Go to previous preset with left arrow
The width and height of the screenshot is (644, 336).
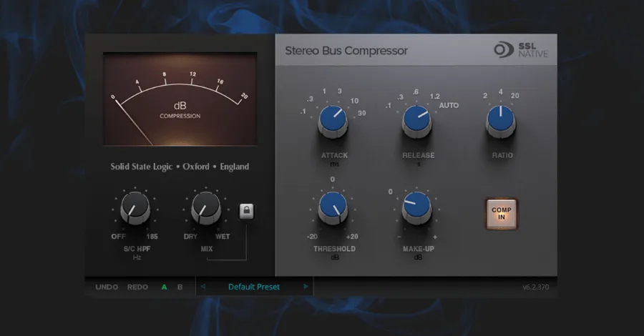click(x=203, y=287)
